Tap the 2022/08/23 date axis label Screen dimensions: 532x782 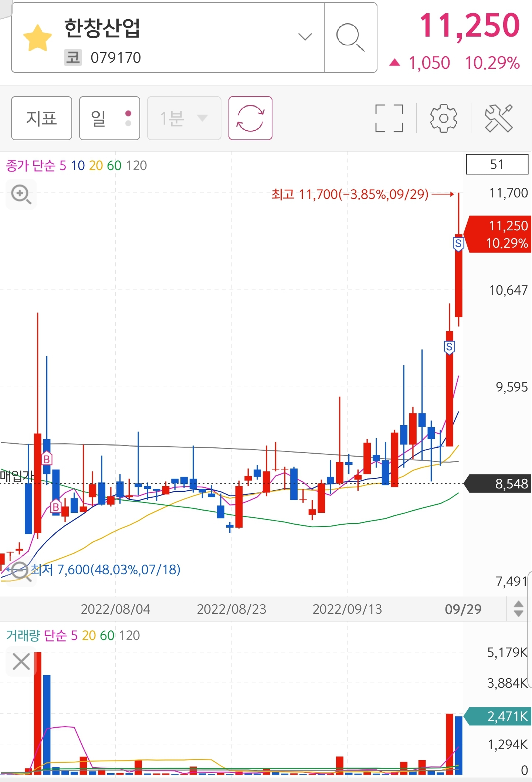pos(231,609)
